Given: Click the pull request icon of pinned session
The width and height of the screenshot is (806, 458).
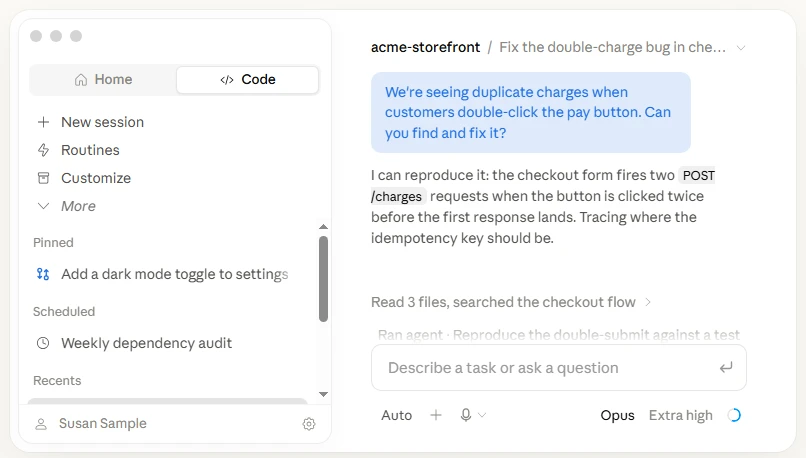Looking at the screenshot, I should coord(43,274).
